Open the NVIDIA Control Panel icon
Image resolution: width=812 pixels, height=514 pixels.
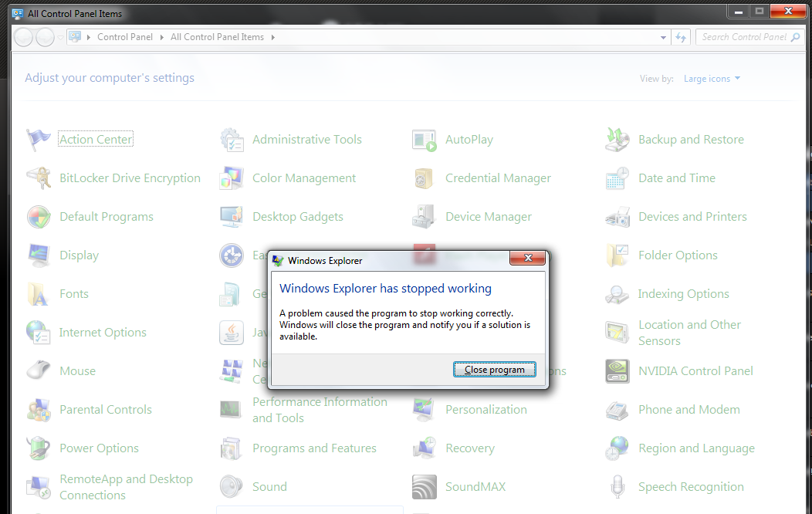695,371
